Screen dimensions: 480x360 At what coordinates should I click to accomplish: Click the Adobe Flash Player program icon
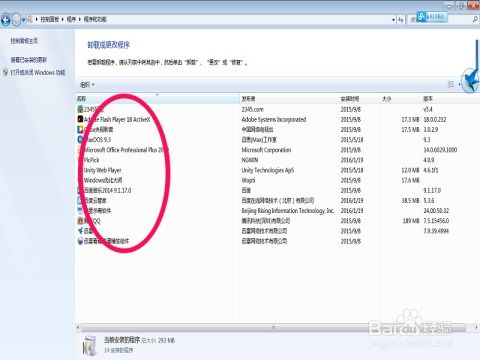point(80,119)
